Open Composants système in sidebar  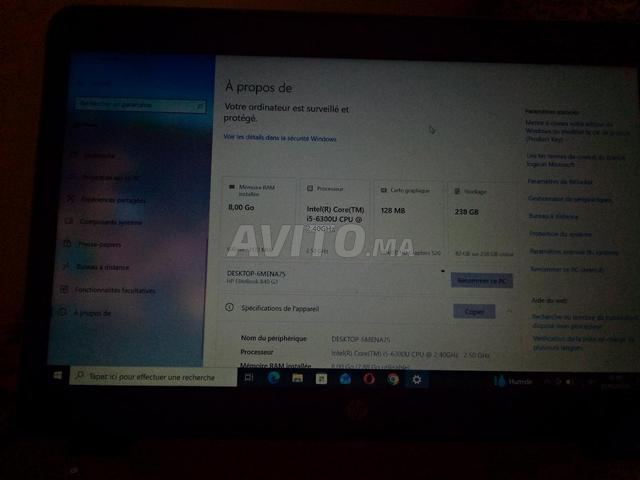click(x=111, y=222)
